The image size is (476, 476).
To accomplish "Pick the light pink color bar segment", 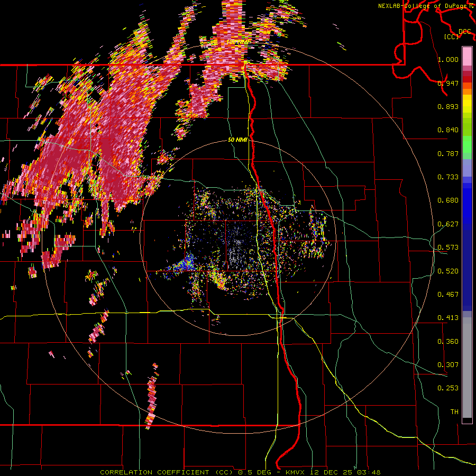I will pos(467,57).
